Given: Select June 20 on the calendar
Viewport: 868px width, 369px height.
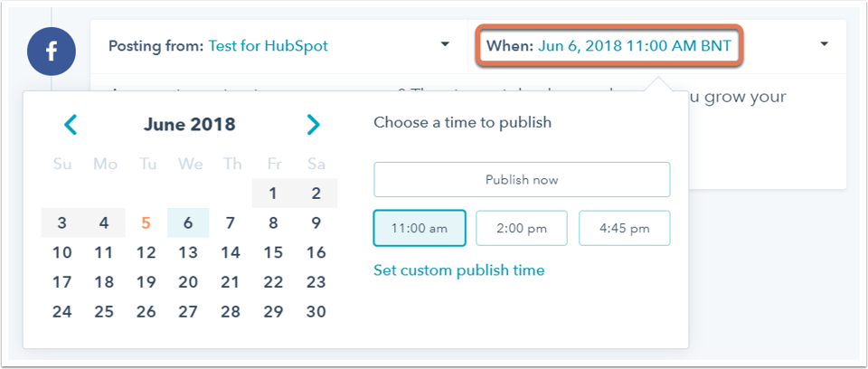Looking at the screenshot, I should pos(188,282).
